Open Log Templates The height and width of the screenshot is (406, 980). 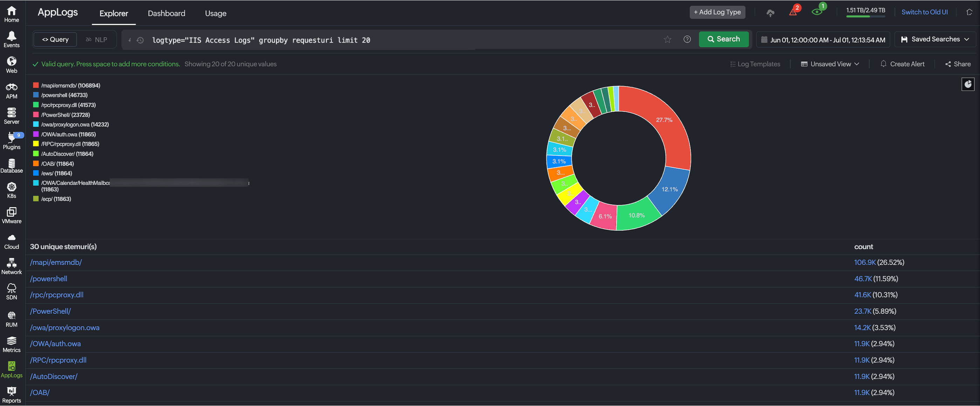755,64
